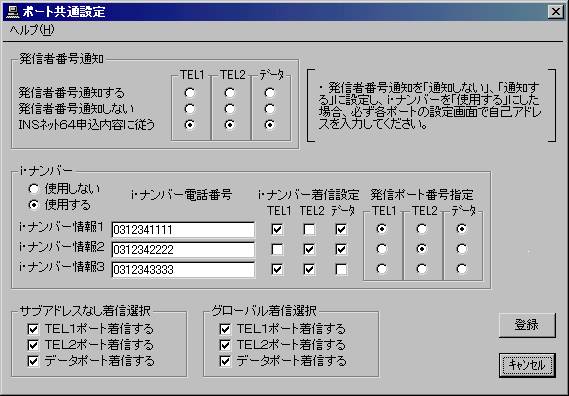This screenshot has height=396, width=569.
Task: Toggle サブアドレスなし TEL2ポート着信する checkbox
Action: pyautogui.click(x=33, y=345)
